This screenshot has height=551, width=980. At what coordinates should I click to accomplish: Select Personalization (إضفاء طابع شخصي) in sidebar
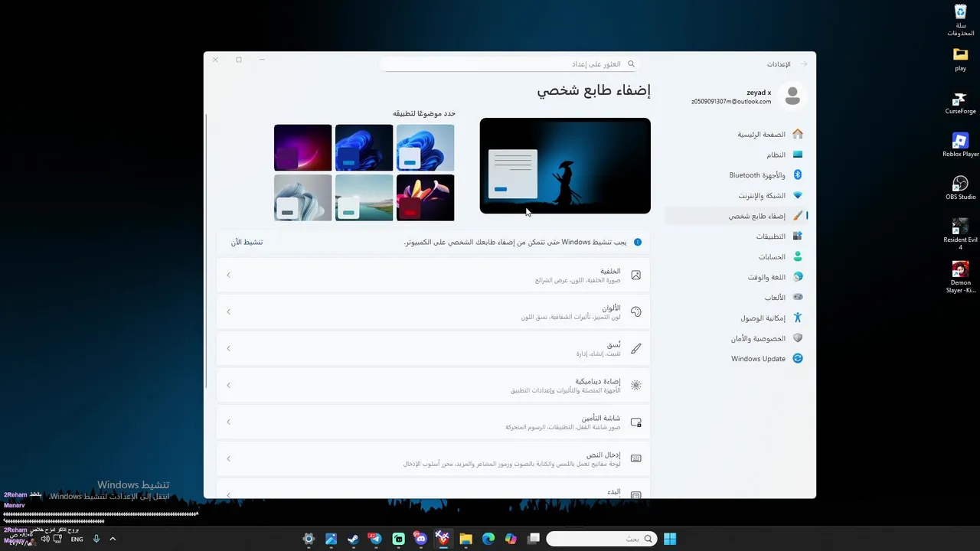point(737,216)
